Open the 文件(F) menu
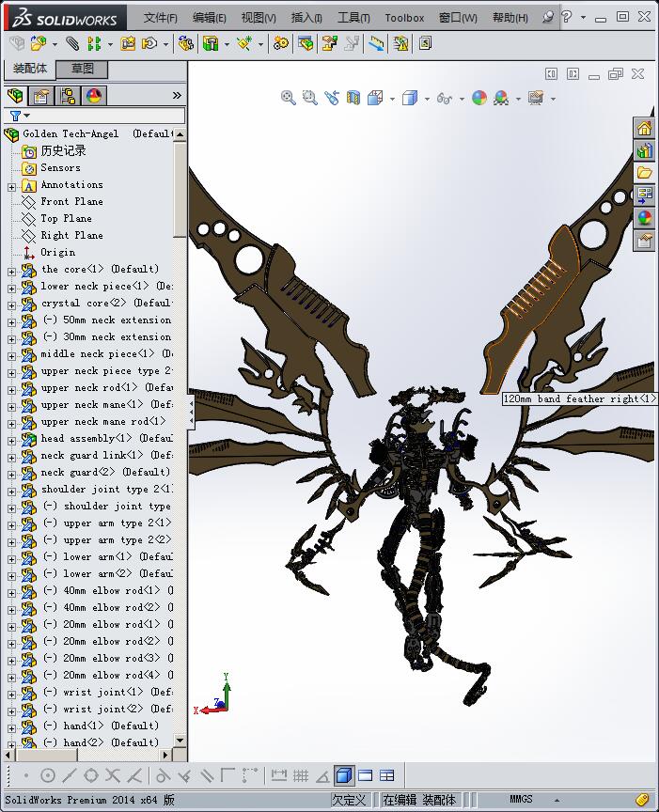Viewport: 659px width, 812px height. 161,18
